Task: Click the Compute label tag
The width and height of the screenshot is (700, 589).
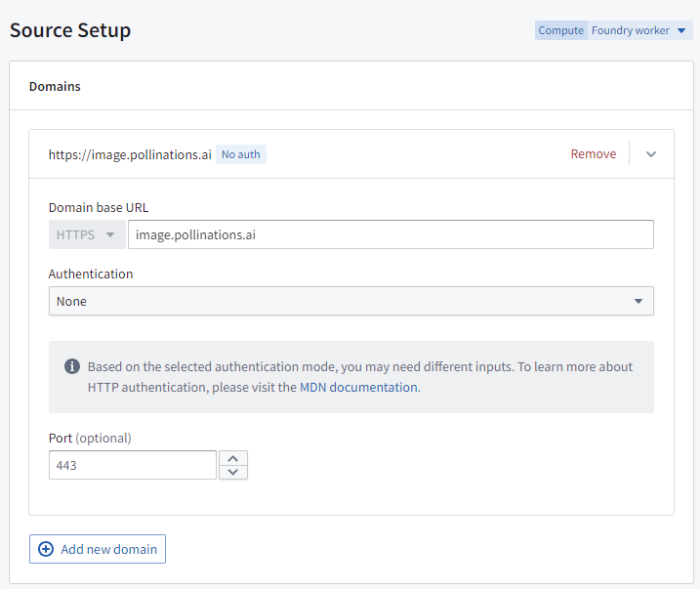Action: click(x=560, y=30)
